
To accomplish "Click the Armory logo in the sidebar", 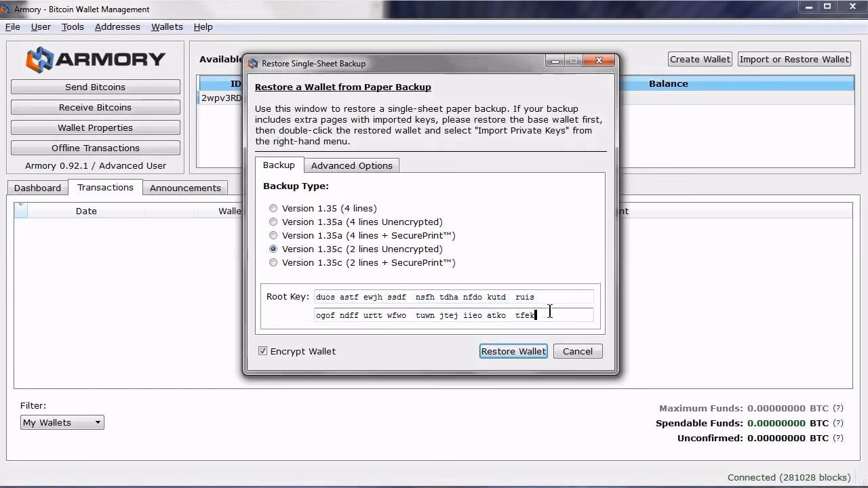I will (96, 60).
